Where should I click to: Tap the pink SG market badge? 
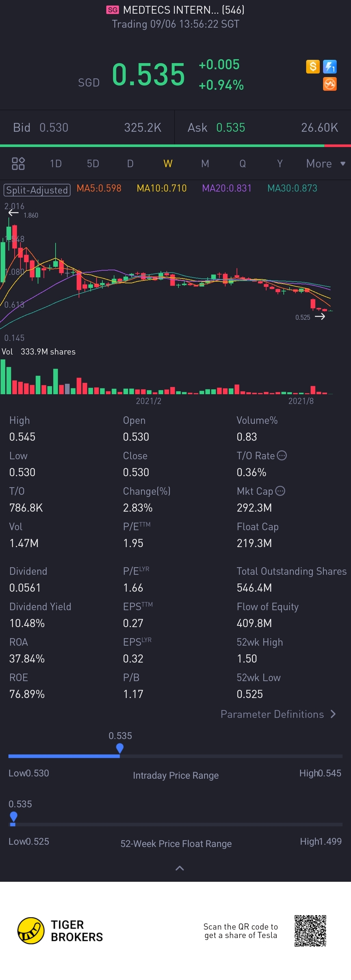(x=112, y=10)
